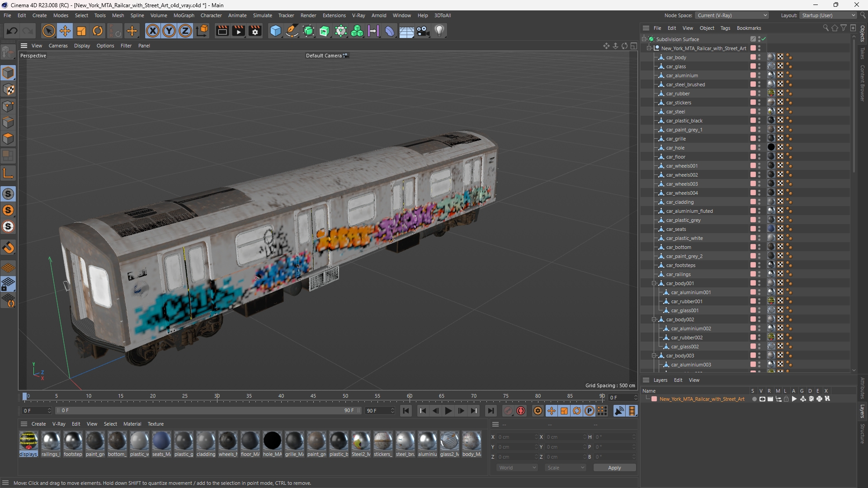Add a Cube primitive object
Image resolution: width=868 pixels, height=488 pixels.
(275, 31)
